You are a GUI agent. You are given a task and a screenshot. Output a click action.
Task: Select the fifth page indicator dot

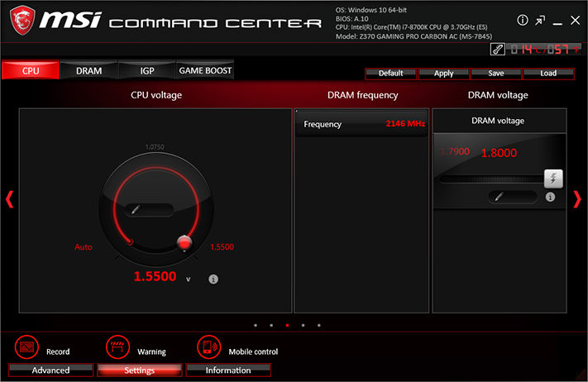(x=318, y=326)
